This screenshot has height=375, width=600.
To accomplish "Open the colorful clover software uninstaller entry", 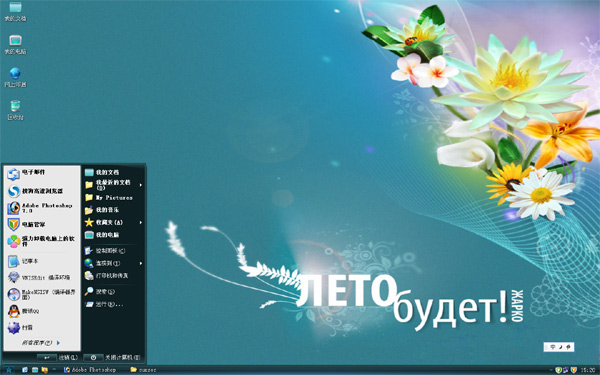I will [x=41, y=241].
